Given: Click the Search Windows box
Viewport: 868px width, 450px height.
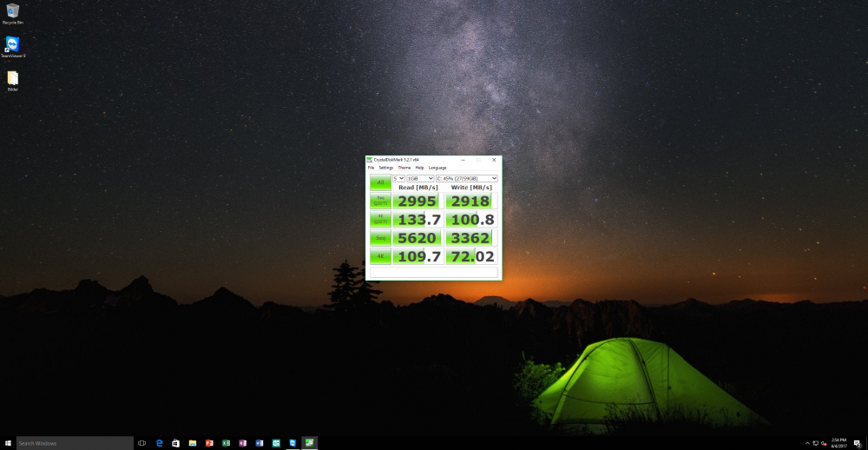Looking at the screenshot, I should (75, 443).
